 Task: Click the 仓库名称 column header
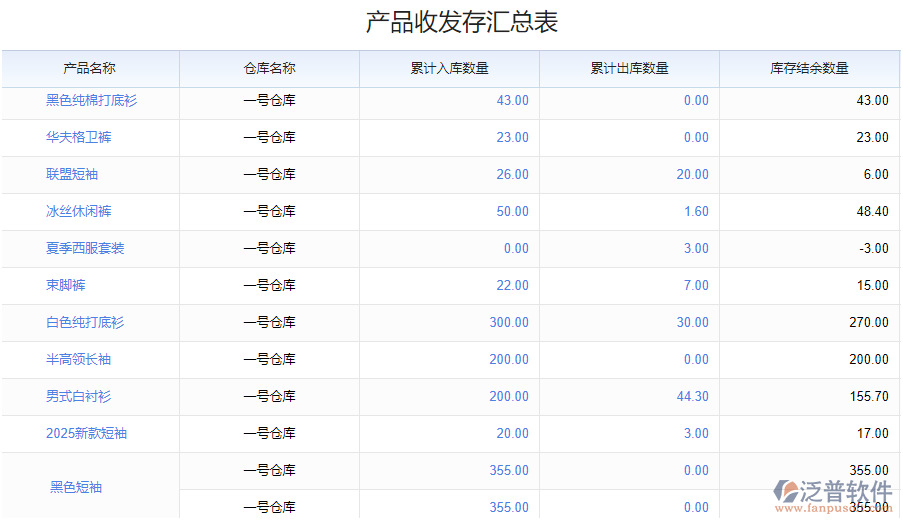coord(269,68)
